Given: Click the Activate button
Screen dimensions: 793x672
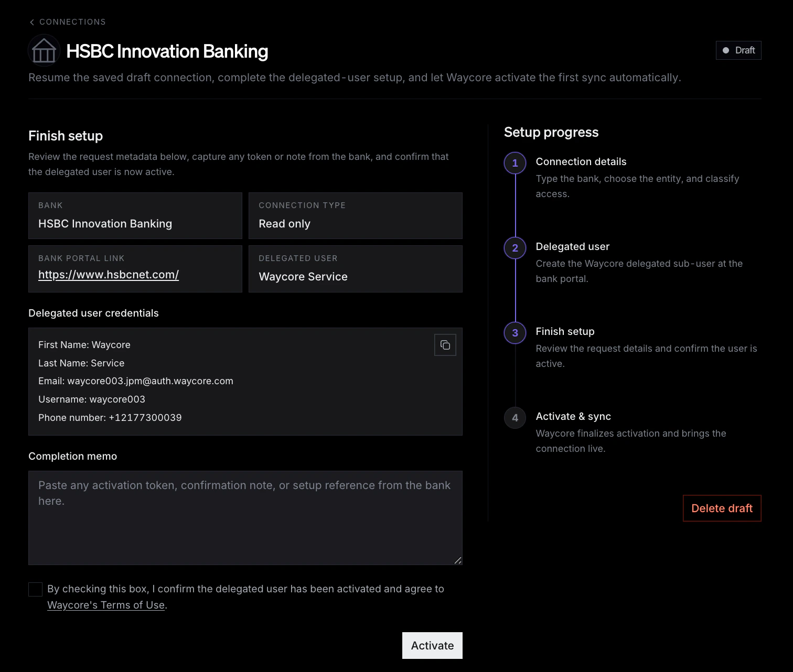Looking at the screenshot, I should tap(432, 645).
